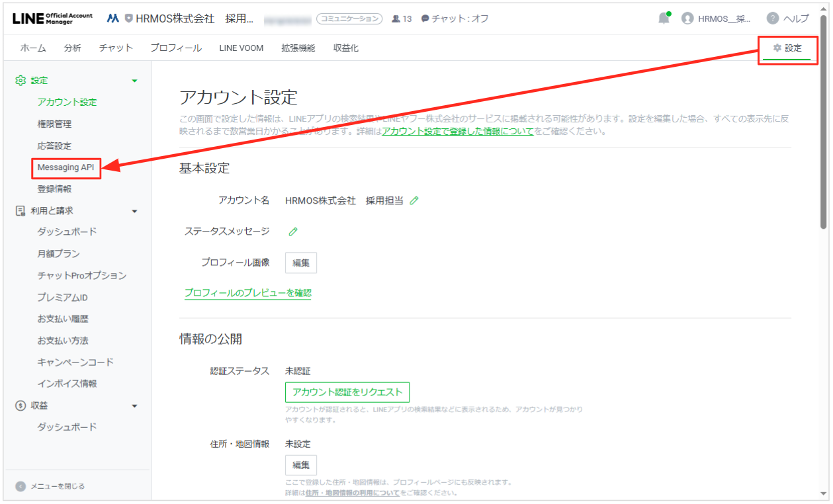Image resolution: width=833 pixels, height=504 pixels.
Task: Collapse the 設定 sidebar section
Action: [135, 81]
